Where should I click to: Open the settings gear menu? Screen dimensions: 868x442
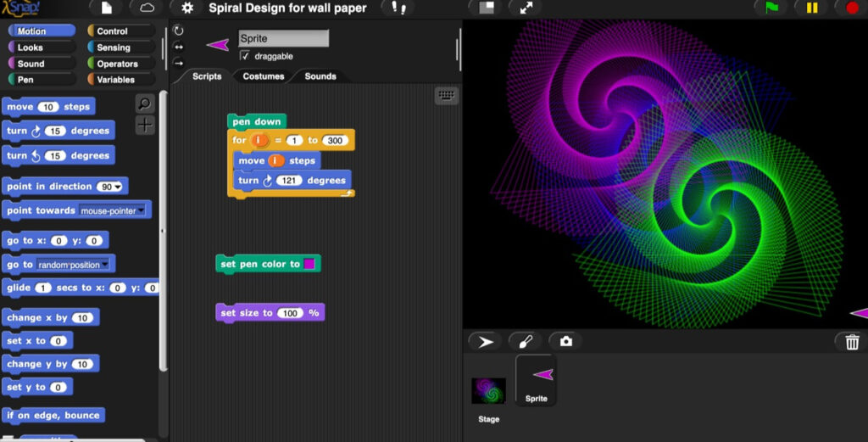point(187,8)
